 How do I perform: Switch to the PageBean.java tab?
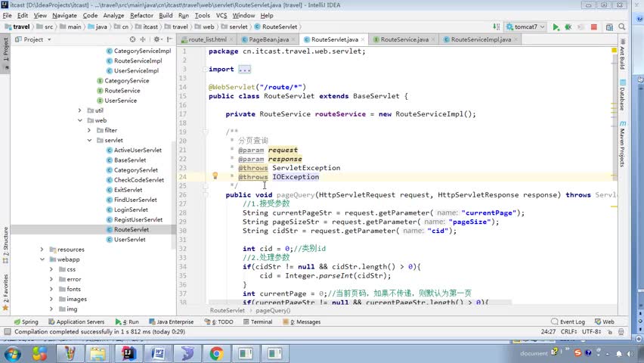tap(268, 39)
